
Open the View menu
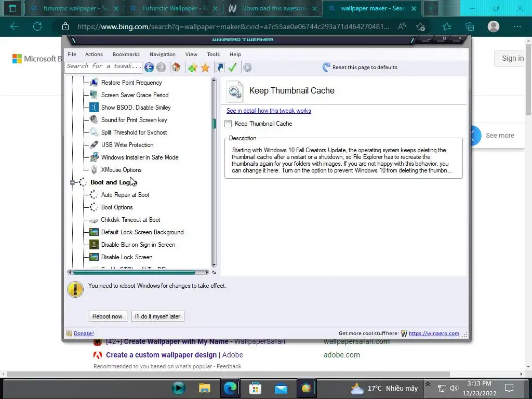[191, 54]
